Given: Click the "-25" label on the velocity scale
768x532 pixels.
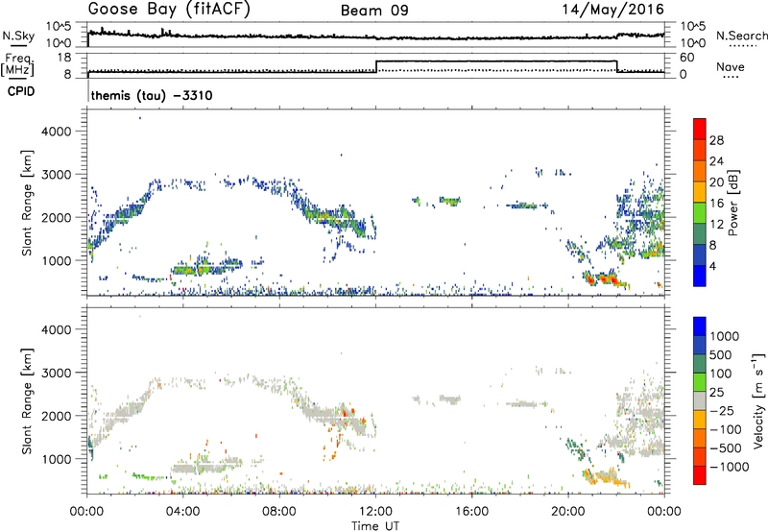Looking at the screenshot, I should click(x=722, y=410).
